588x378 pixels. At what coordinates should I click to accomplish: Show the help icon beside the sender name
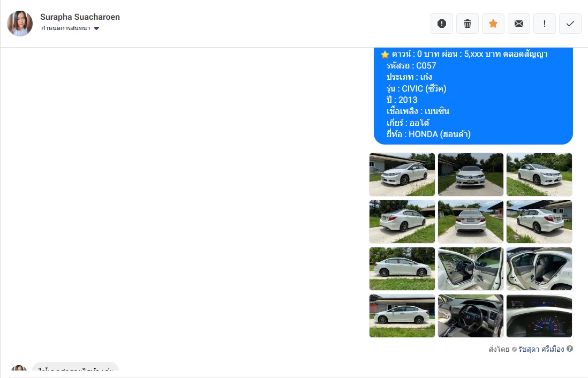[570, 349]
